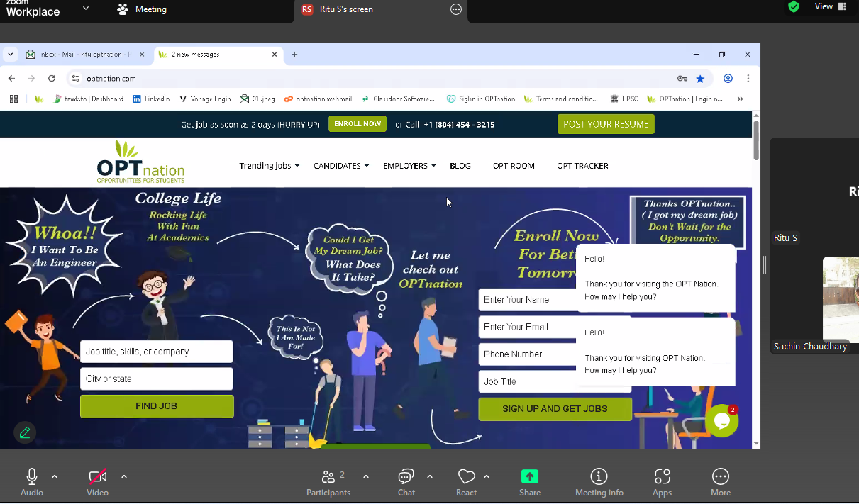The image size is (859, 504).
Task: Click the FIND JOB button
Action: 157,406
